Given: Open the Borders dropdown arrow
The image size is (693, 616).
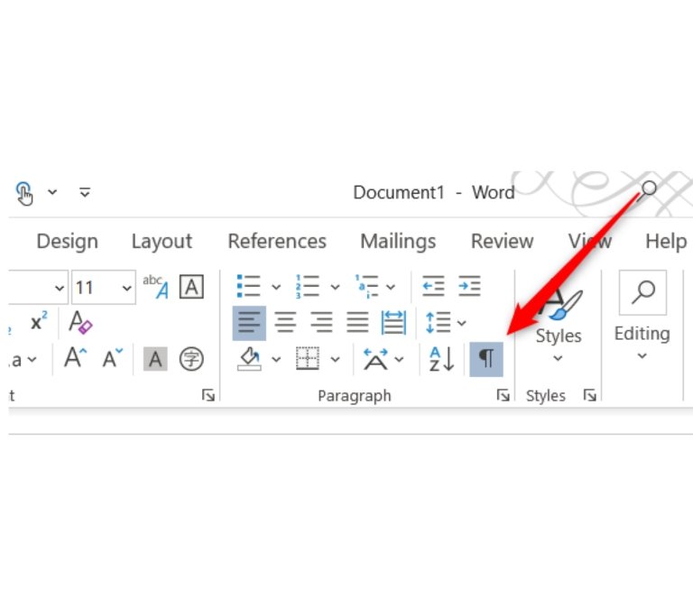Looking at the screenshot, I should 335,359.
